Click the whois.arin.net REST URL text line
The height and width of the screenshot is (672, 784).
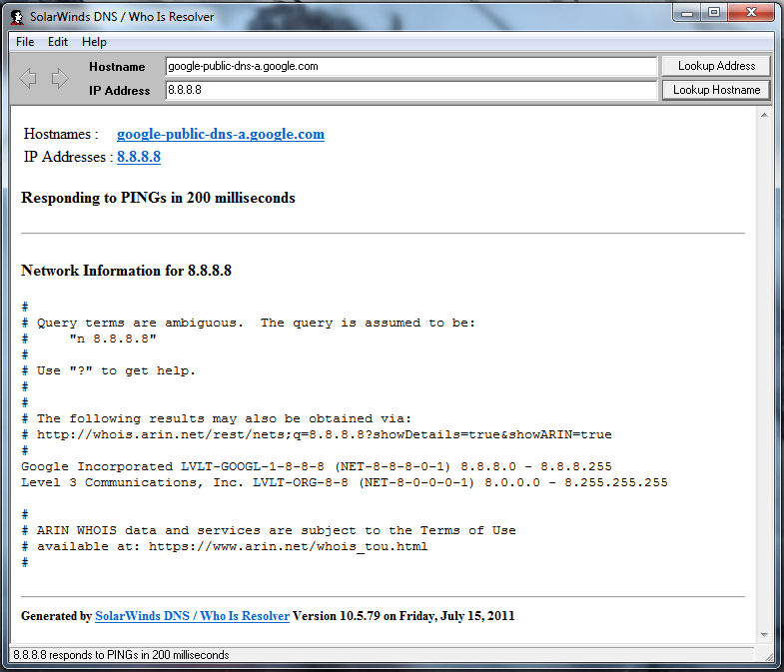[x=317, y=434]
